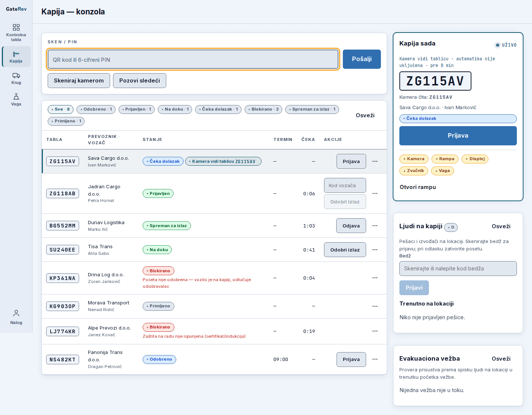Focus the Kod vozača field for ZG118AB
Viewport: 532px width, 415px height.
[345, 185]
